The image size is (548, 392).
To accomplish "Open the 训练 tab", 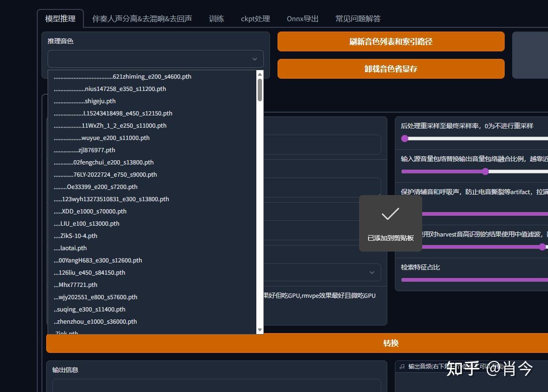I will click(x=216, y=18).
